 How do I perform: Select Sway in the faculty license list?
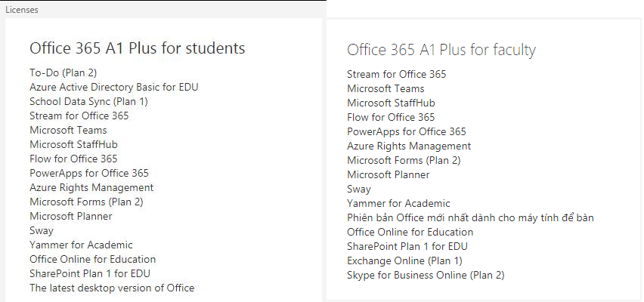click(x=359, y=190)
